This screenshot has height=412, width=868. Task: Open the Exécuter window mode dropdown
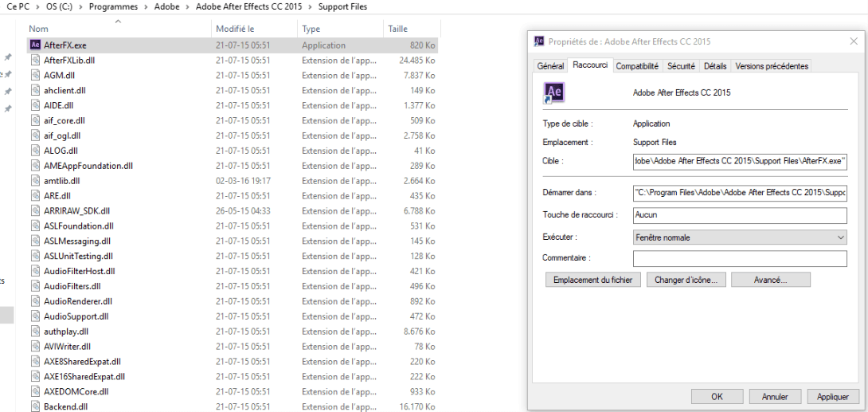click(740, 237)
